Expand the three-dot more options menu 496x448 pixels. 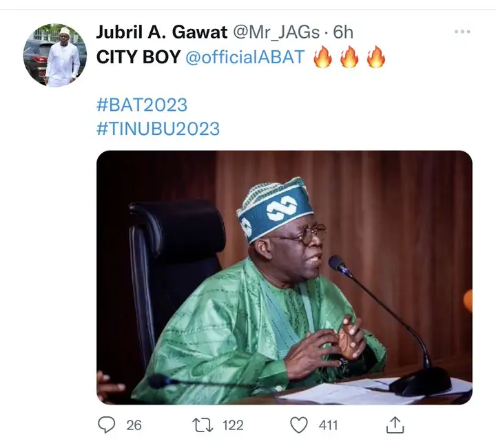tap(462, 32)
